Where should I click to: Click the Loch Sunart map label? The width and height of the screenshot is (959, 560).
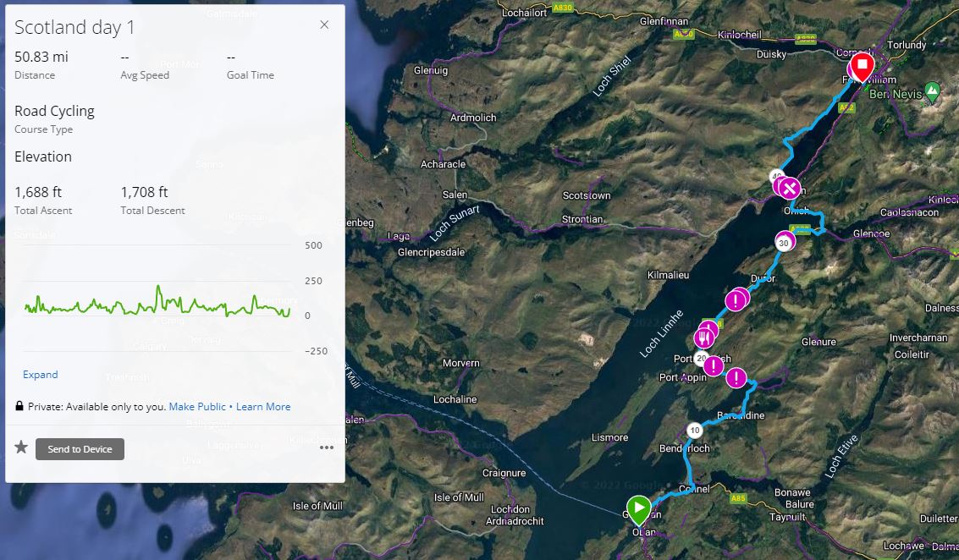point(455,223)
